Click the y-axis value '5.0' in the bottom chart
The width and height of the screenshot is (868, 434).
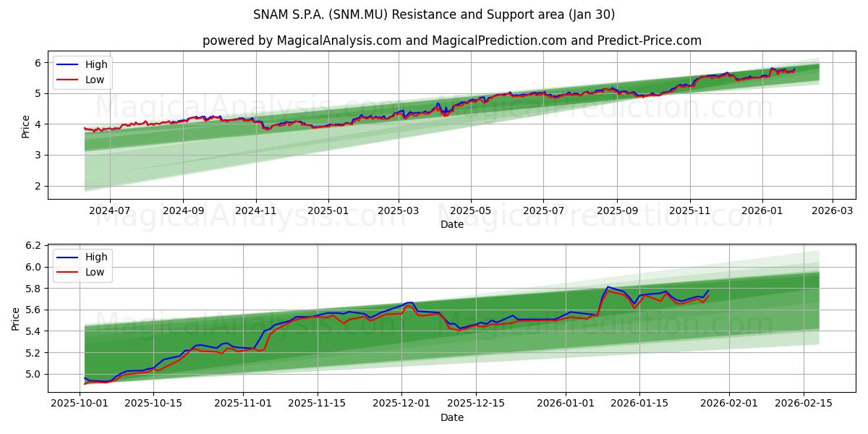pyautogui.click(x=35, y=374)
